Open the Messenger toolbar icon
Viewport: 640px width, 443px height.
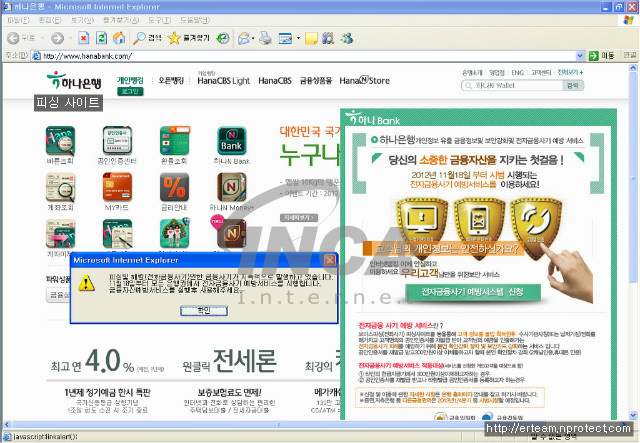coord(347,38)
